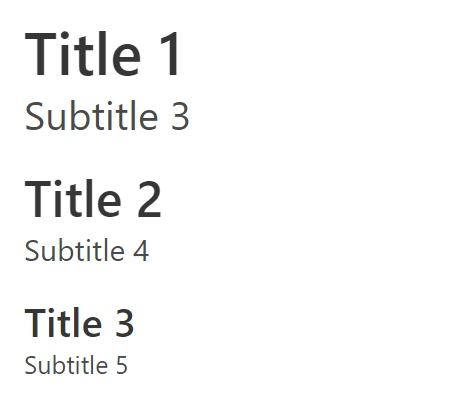The image size is (463, 402).
Task: Click the word Title in Title 2
Action: pyautogui.click(x=73, y=199)
